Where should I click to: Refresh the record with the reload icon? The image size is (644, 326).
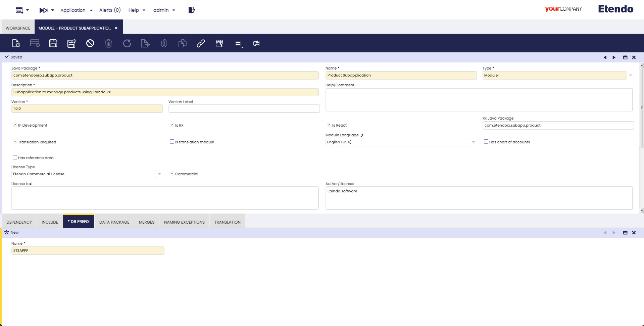pos(127,43)
